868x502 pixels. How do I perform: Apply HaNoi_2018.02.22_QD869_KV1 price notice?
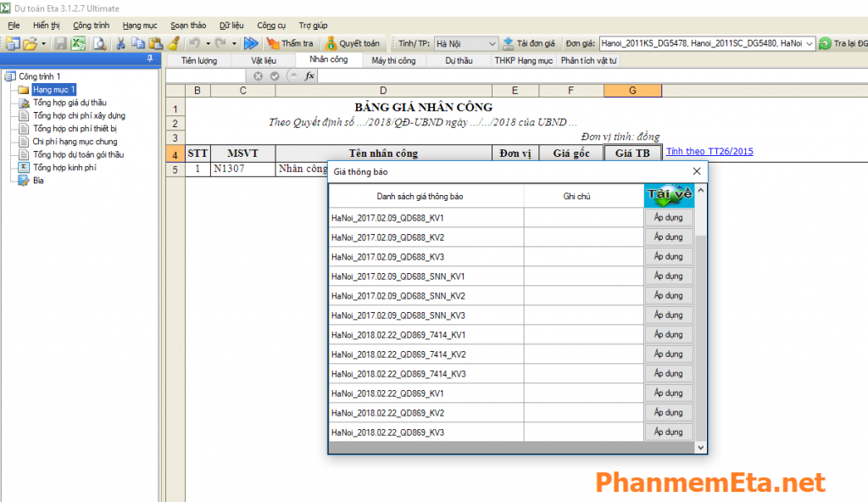(668, 393)
